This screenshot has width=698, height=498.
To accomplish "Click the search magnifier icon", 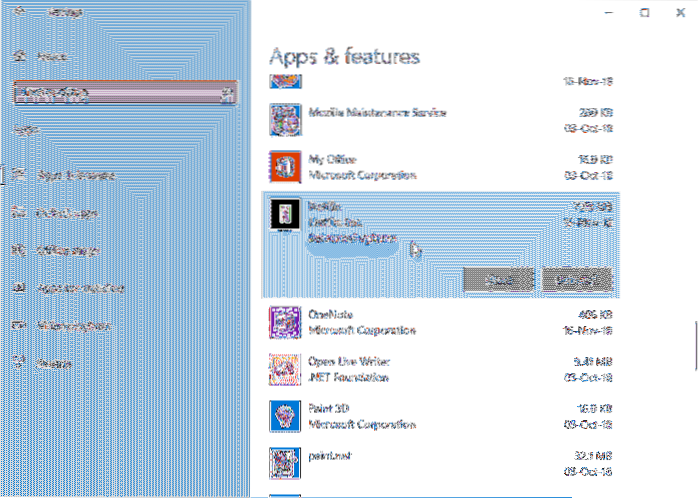I will click(228, 96).
